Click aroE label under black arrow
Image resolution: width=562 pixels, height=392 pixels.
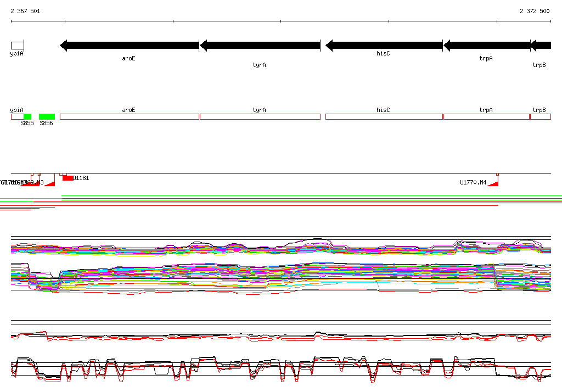pos(128,58)
